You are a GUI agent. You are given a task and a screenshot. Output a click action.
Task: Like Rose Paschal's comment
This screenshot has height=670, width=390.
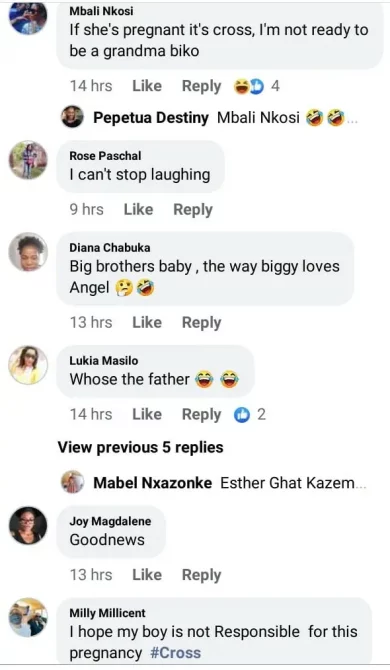pyautogui.click(x=138, y=209)
